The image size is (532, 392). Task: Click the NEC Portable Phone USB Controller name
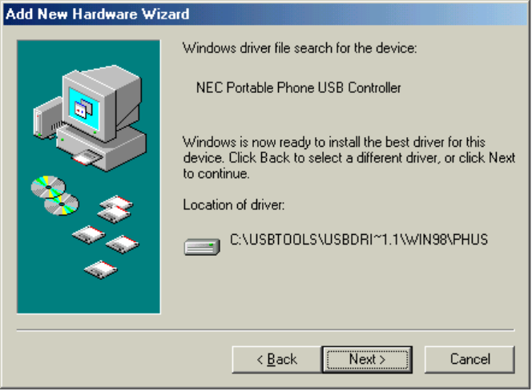pos(298,88)
